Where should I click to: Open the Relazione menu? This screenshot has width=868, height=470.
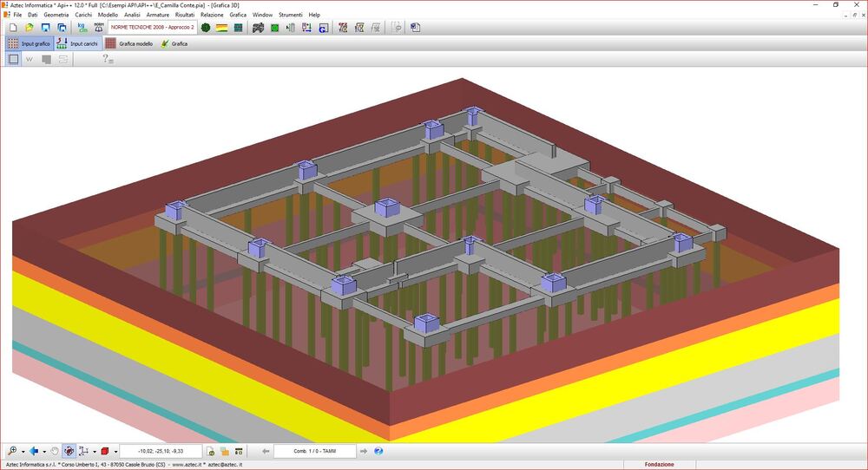[212, 15]
